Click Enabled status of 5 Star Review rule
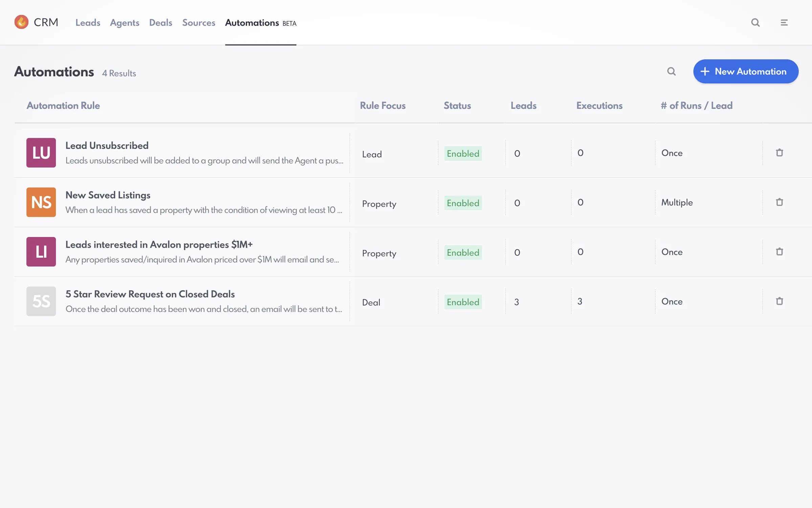The width and height of the screenshot is (812, 508). (463, 302)
